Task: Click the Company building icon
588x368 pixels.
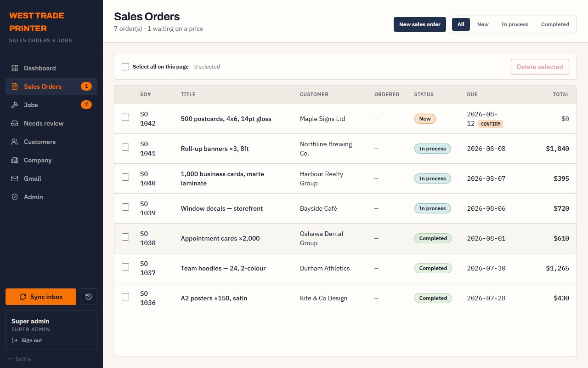Action: [x=15, y=160]
